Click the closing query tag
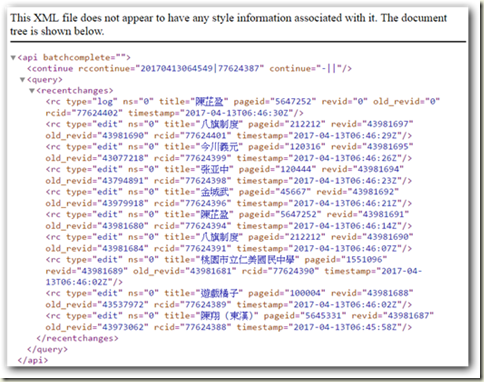Image resolution: width=484 pixels, height=382 pixels. click(x=47, y=350)
